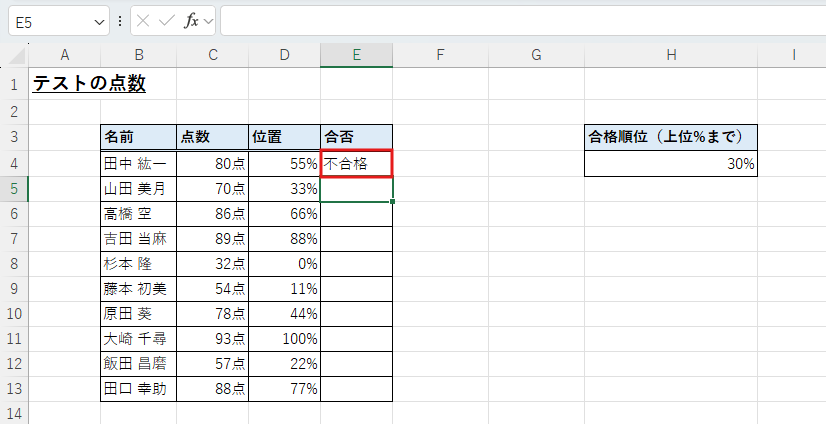Click inside the formula bar input field
The image size is (826, 424).
click(x=520, y=21)
